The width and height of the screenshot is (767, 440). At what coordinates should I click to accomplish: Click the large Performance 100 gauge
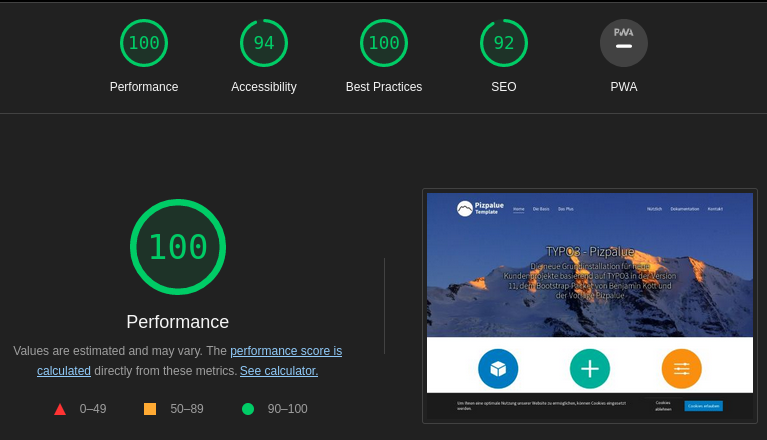pos(178,247)
